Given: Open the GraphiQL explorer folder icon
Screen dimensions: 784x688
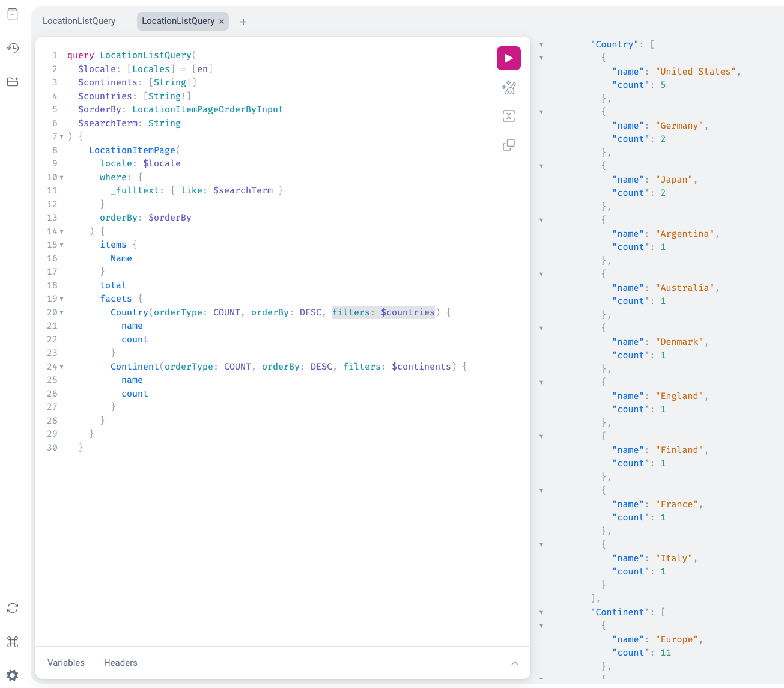Looking at the screenshot, I should (x=13, y=82).
